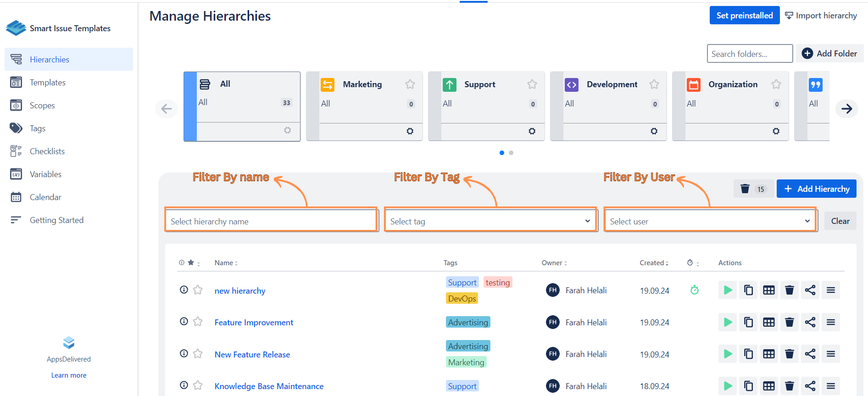868x396 pixels.
Task: Show info for Feature Improvement hierarchy
Action: click(184, 322)
